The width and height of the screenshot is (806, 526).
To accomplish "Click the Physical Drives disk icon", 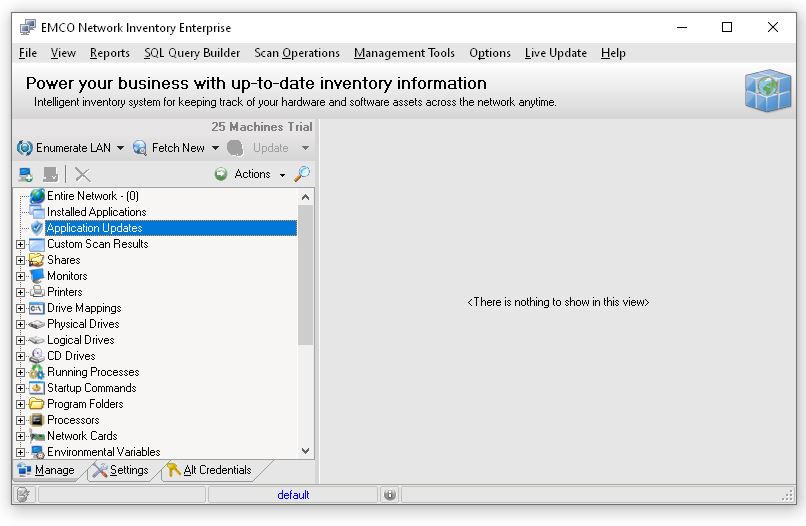I will coord(36,324).
